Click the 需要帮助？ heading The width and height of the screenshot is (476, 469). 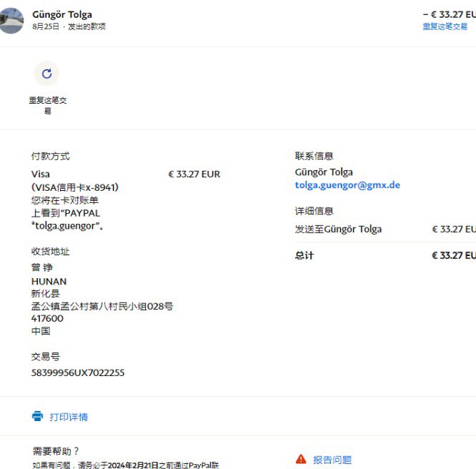[56, 451]
